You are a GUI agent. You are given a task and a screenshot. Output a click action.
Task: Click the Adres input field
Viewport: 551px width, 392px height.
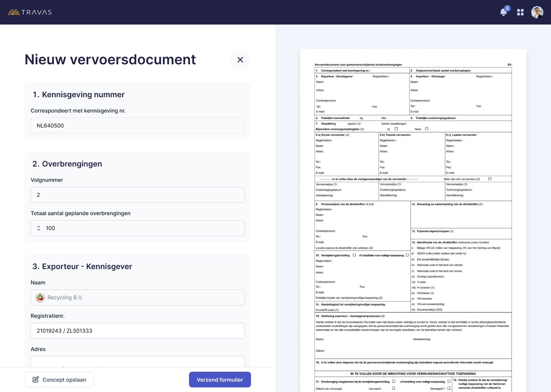click(x=138, y=362)
